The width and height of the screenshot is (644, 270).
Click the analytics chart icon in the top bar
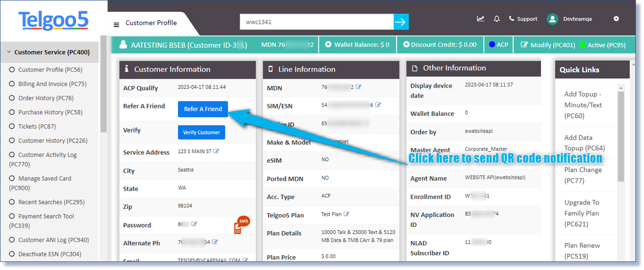(x=480, y=19)
